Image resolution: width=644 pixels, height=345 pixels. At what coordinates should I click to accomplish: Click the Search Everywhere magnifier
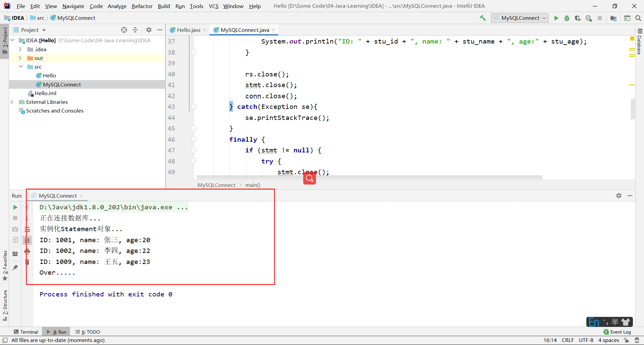[638, 18]
